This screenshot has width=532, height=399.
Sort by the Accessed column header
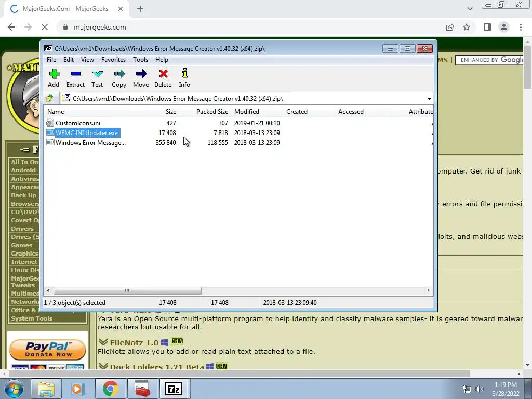click(361, 112)
